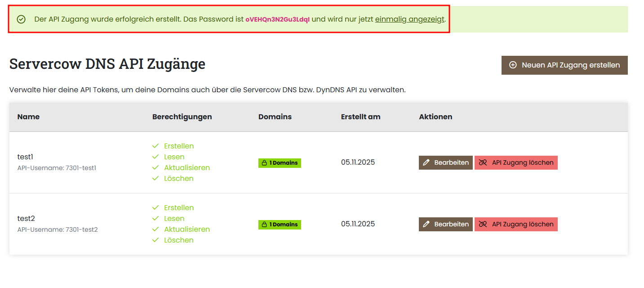
Task: Click the green checkmark beside Erstellen for test1
Action: coord(155,146)
